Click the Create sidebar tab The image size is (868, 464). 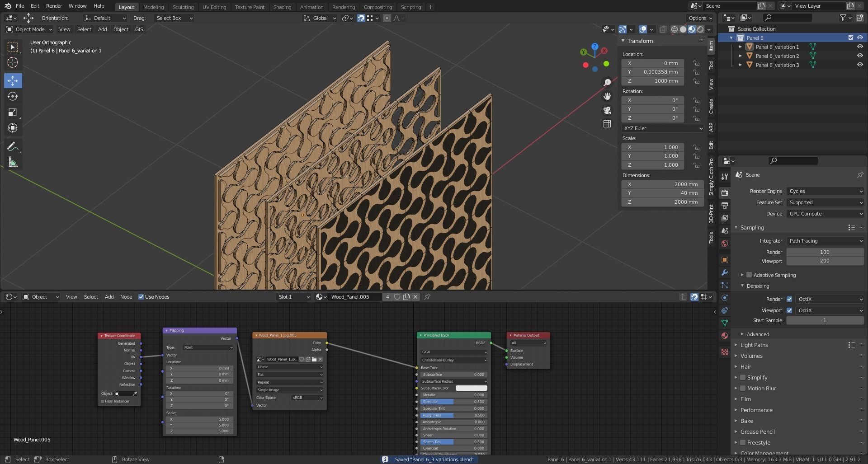point(711,106)
